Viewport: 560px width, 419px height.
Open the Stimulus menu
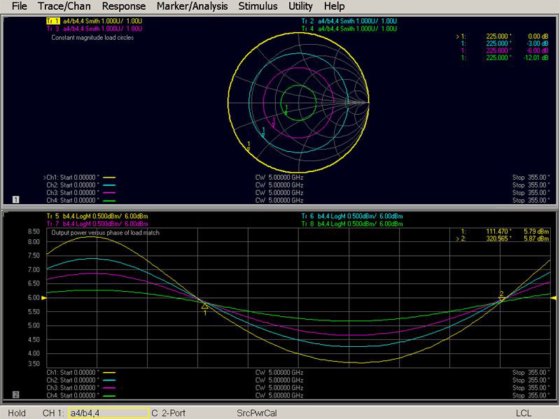[258, 6]
